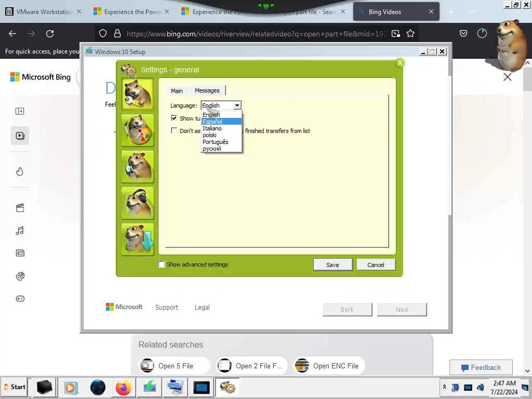Toggle the 'Show tu...' checkbox
Viewport: 532px width, 399px height.
pyautogui.click(x=174, y=118)
